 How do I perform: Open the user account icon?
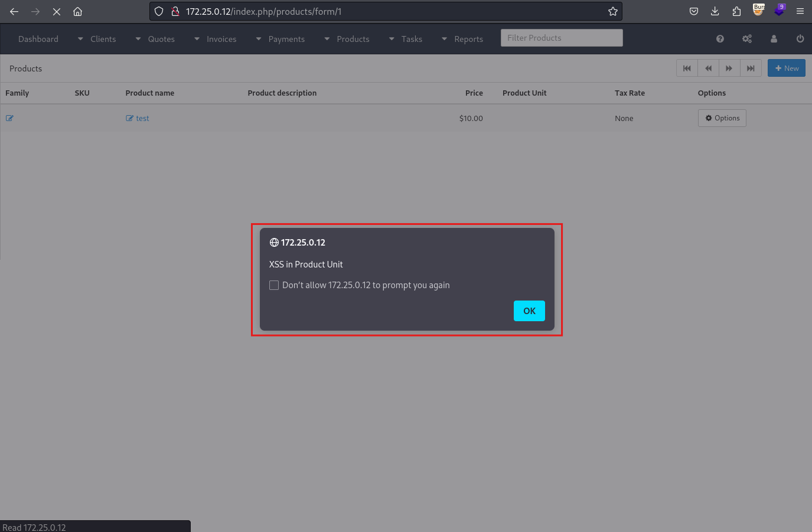774,38
